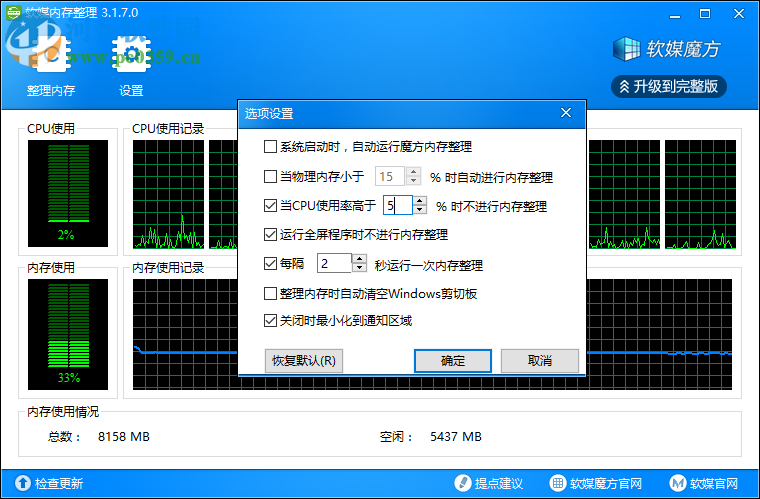Screen dimensions: 760x499
Task: Click the rightmost CPU usage history graph
Action: tap(700, 194)
